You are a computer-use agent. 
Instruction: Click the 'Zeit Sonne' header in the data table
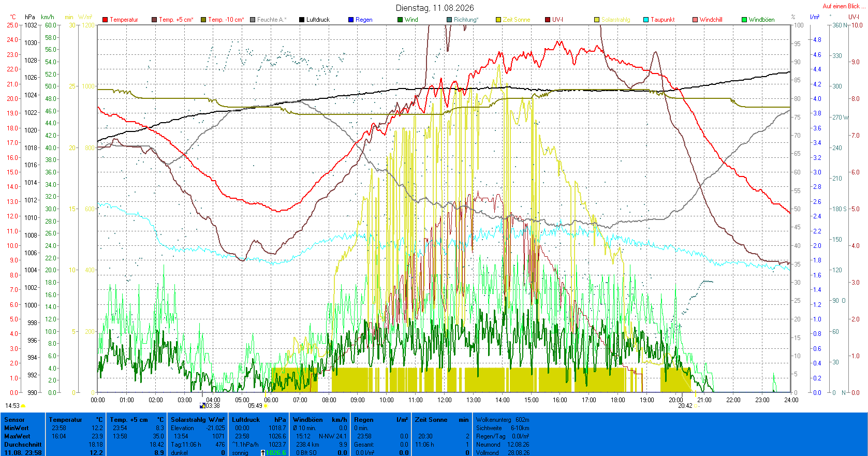(431, 420)
